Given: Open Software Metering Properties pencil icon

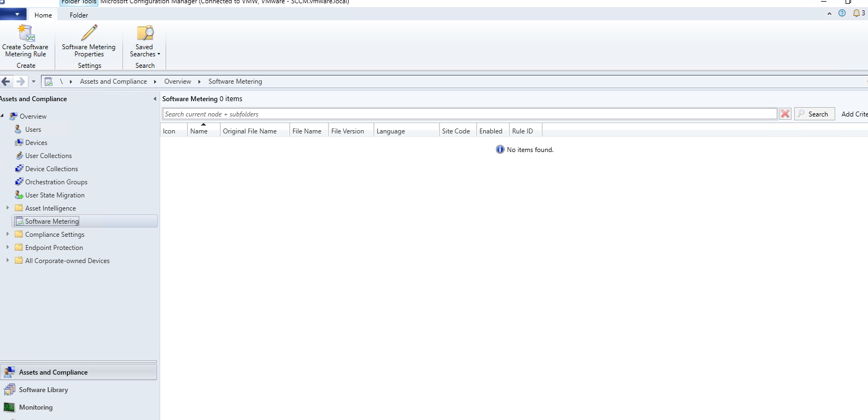Looking at the screenshot, I should click(89, 33).
